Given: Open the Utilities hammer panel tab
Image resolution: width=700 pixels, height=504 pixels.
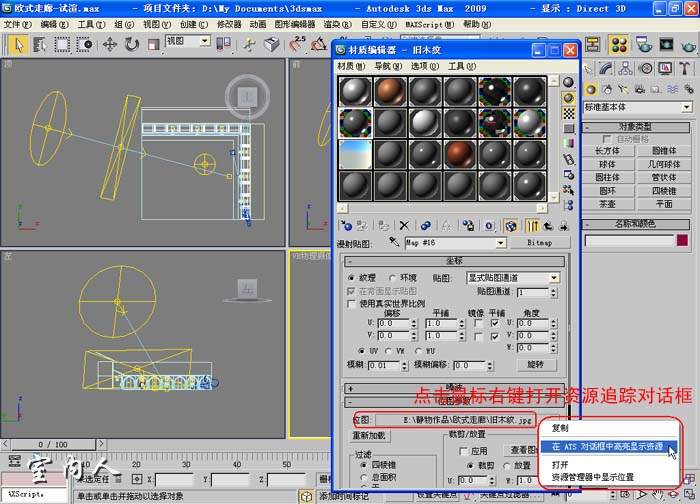Looking at the screenshot, I should coord(684,68).
